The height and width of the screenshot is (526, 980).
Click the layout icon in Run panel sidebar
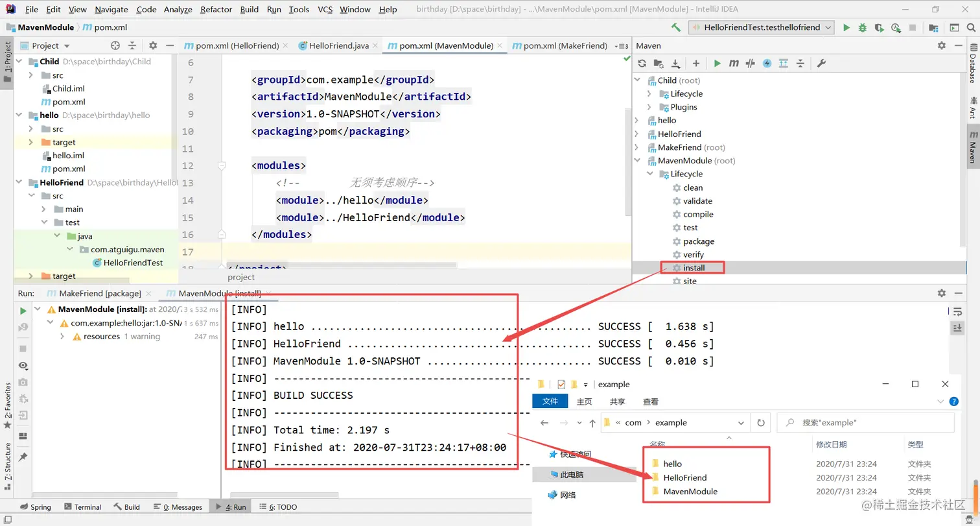tap(23, 436)
